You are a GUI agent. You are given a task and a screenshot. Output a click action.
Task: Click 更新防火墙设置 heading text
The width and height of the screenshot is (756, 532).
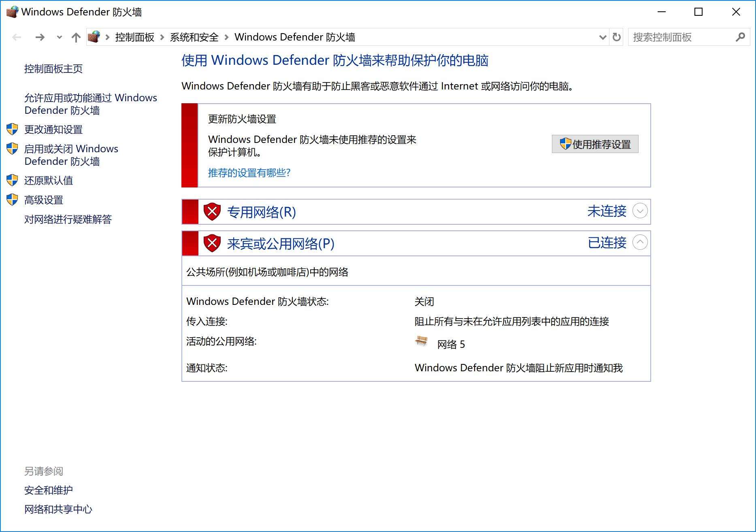[242, 119]
